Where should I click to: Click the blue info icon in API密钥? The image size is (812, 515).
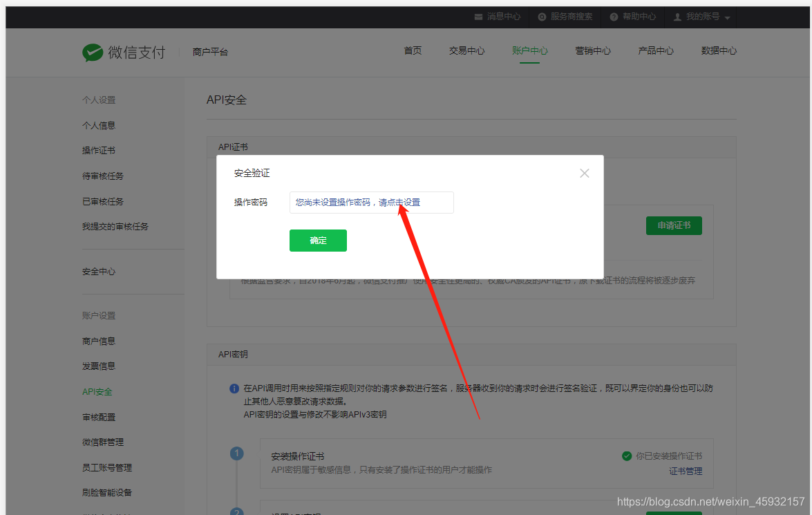[x=234, y=388]
